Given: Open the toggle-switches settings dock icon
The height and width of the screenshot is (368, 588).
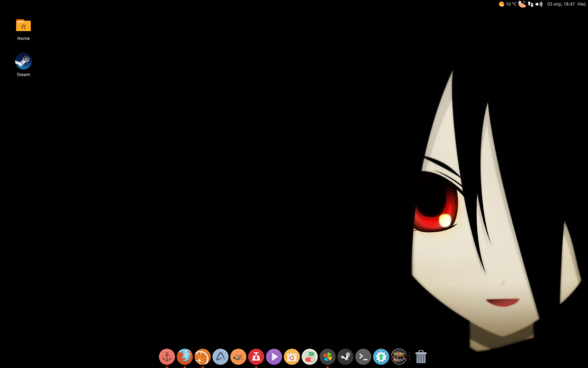Looking at the screenshot, I should pyautogui.click(x=310, y=357).
